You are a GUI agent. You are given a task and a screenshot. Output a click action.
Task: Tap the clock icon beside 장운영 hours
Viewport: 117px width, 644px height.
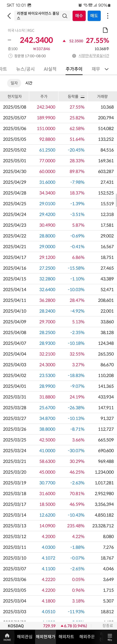(x=10, y=56)
